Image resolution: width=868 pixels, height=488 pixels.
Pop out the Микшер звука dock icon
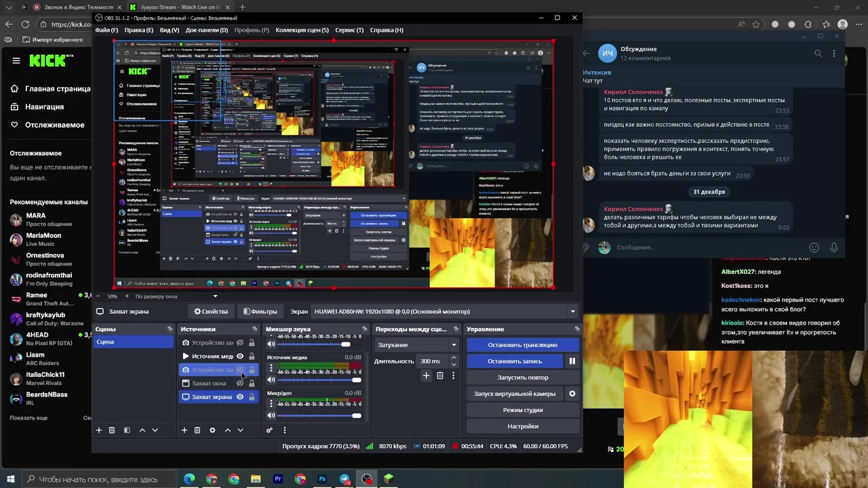pyautogui.click(x=364, y=329)
